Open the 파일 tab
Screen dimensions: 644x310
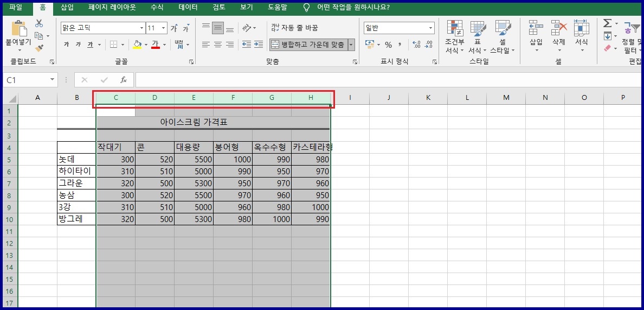[x=16, y=8]
